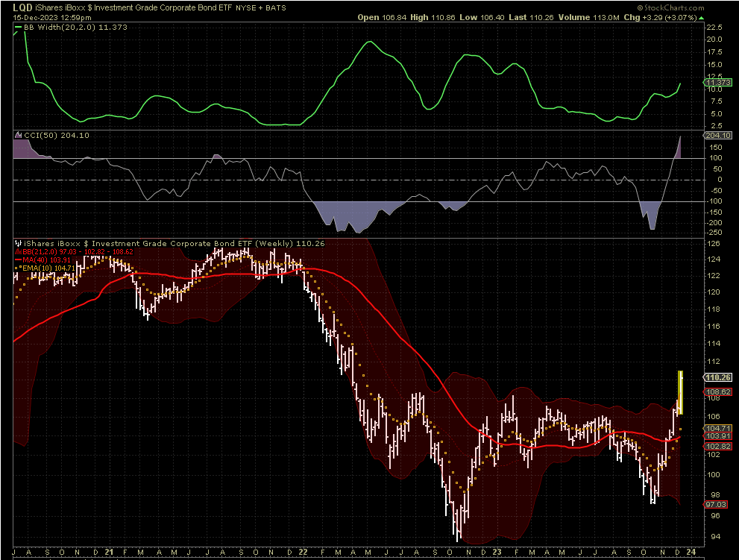The height and width of the screenshot is (560, 739).
Task: Click the 126 label on the price axis
Action: [714, 244]
